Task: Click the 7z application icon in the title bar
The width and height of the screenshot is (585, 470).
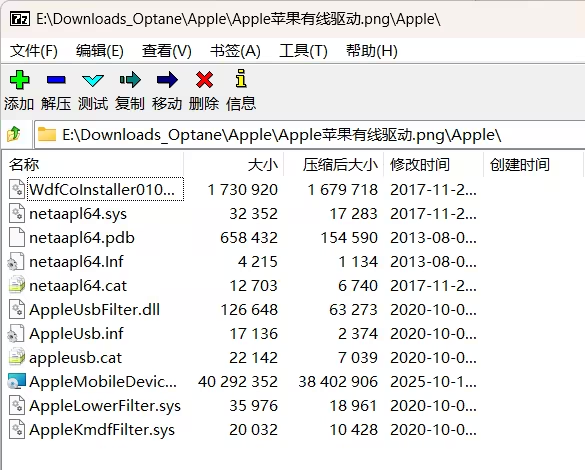Action: [19, 19]
